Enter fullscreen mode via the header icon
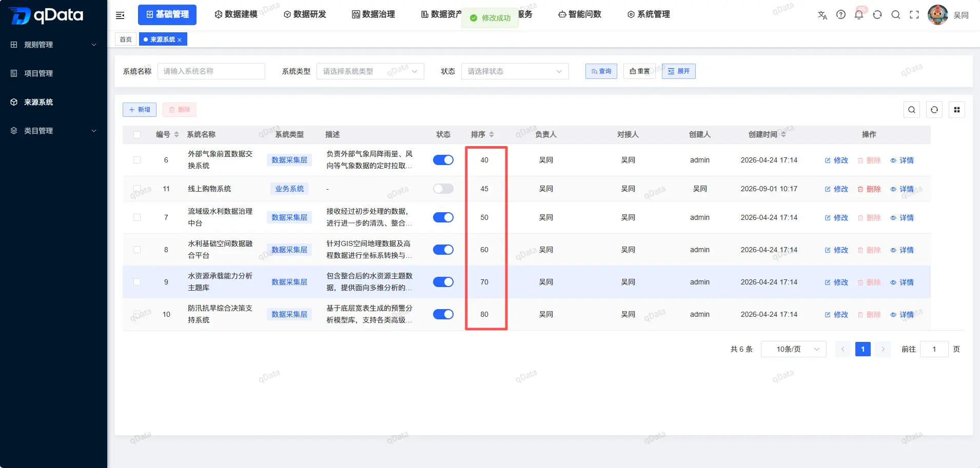Viewport: 980px width, 468px height. coord(914,14)
